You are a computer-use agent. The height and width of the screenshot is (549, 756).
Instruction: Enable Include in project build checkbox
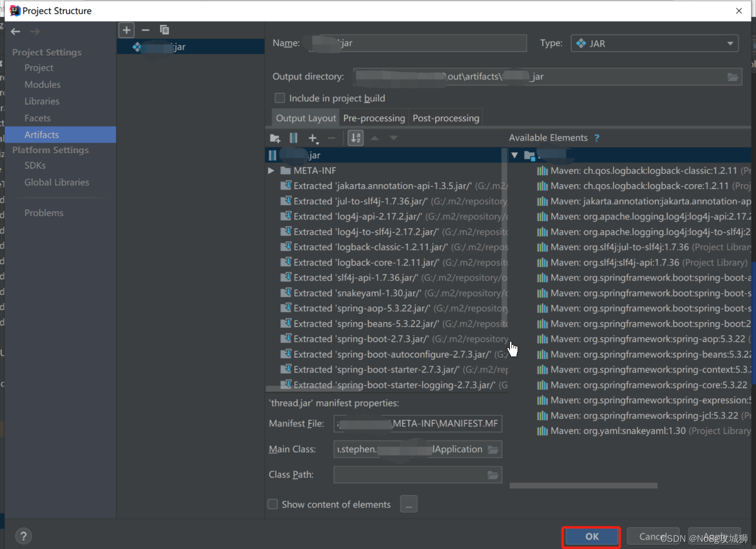[280, 98]
